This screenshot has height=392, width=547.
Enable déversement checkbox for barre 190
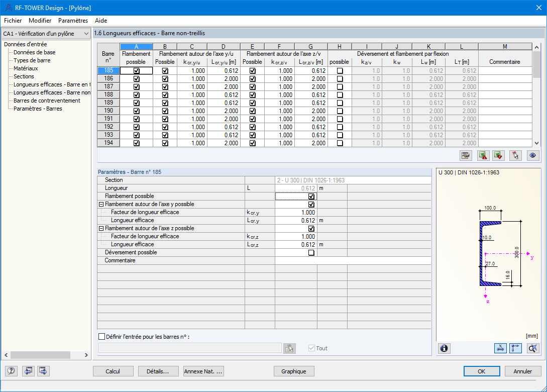point(340,111)
